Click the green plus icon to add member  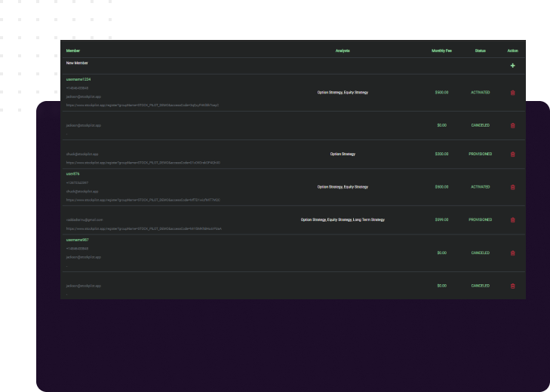[x=513, y=66]
